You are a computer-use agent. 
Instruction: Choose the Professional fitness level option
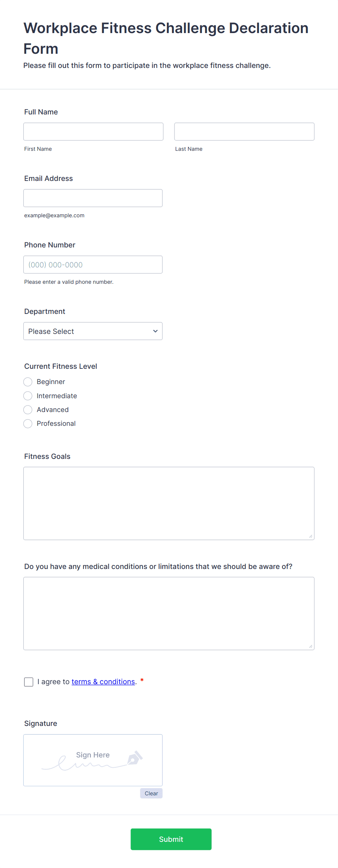28,424
